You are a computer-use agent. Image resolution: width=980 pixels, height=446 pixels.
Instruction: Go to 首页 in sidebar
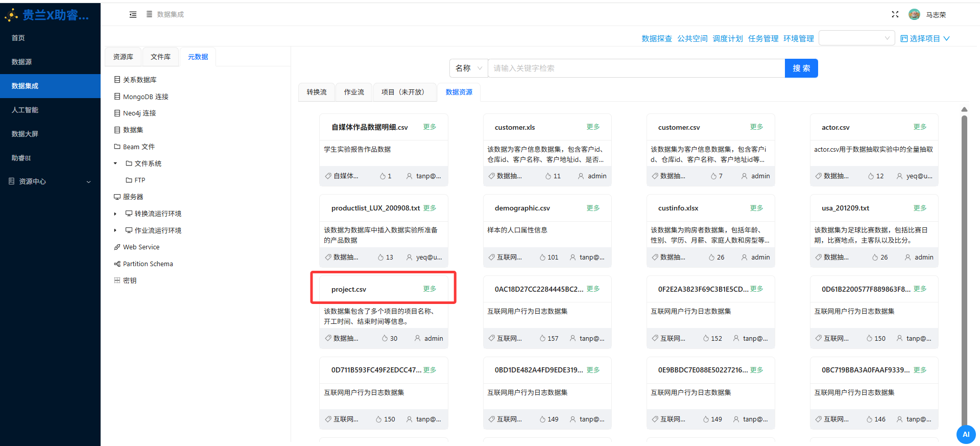[50, 38]
